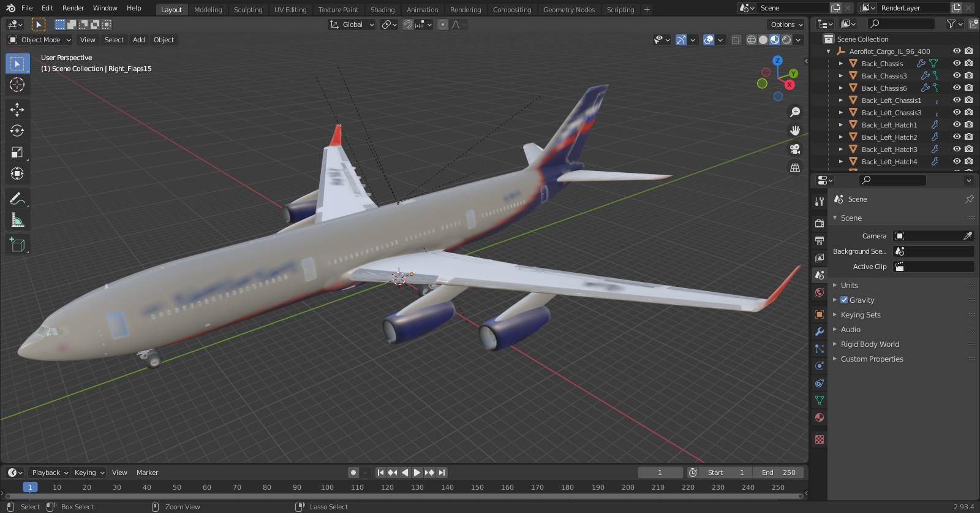
Task: Click the pan view hand icon
Action: 795,131
